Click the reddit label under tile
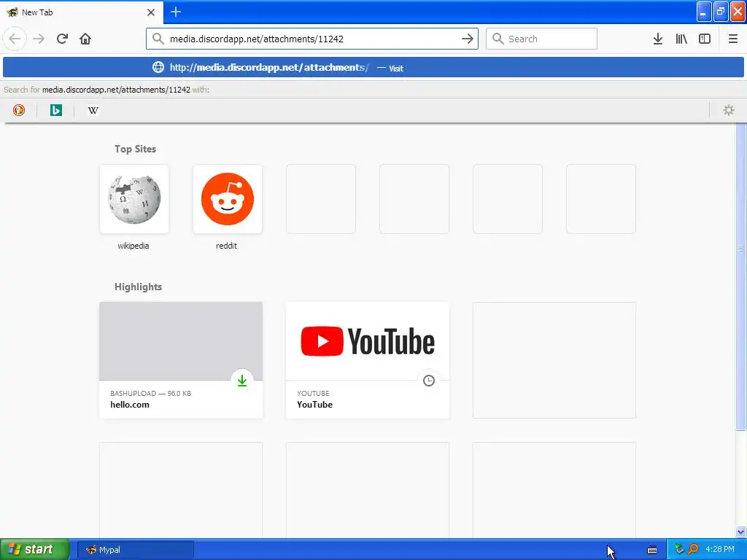This screenshot has width=747, height=560. (x=226, y=246)
